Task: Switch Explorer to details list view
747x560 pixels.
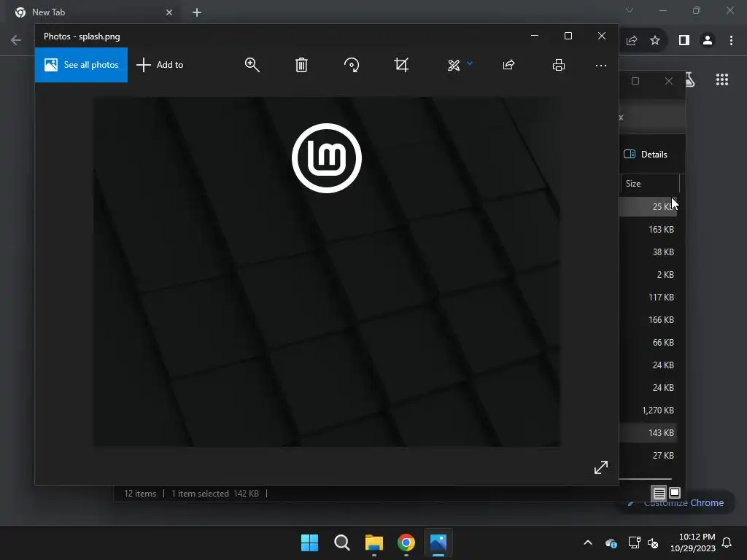Action: coord(659,493)
